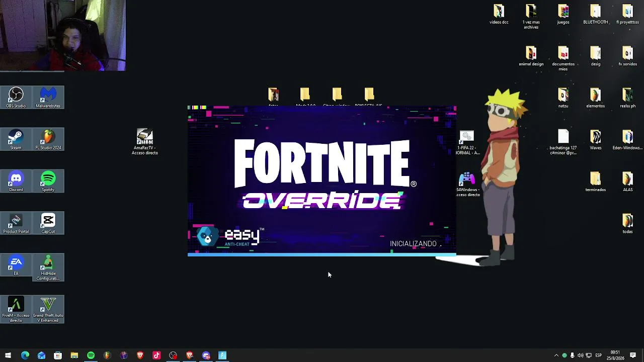Select the Eden-Windows desktop folder
The image size is (644, 362).
(627, 140)
